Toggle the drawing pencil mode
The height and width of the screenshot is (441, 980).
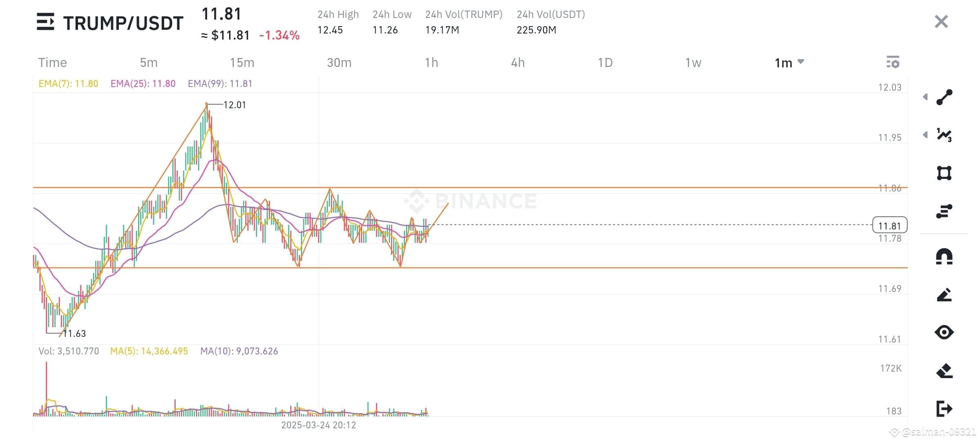[x=944, y=294]
